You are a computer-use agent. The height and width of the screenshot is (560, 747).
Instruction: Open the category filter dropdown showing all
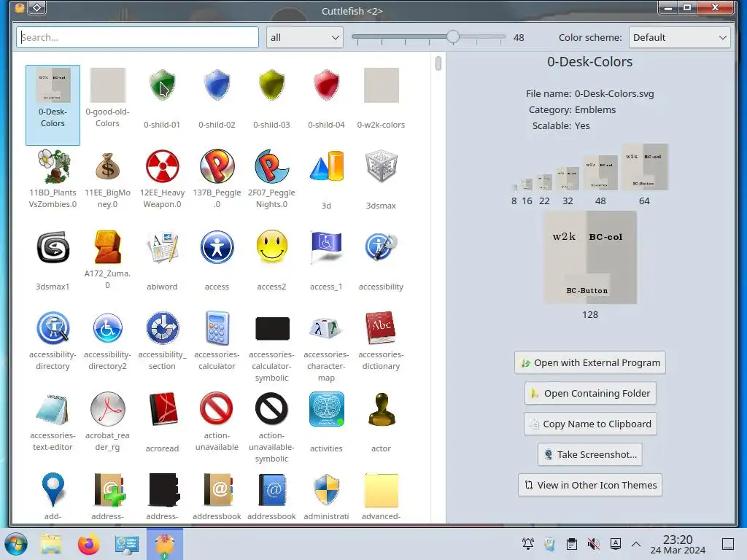[305, 37]
